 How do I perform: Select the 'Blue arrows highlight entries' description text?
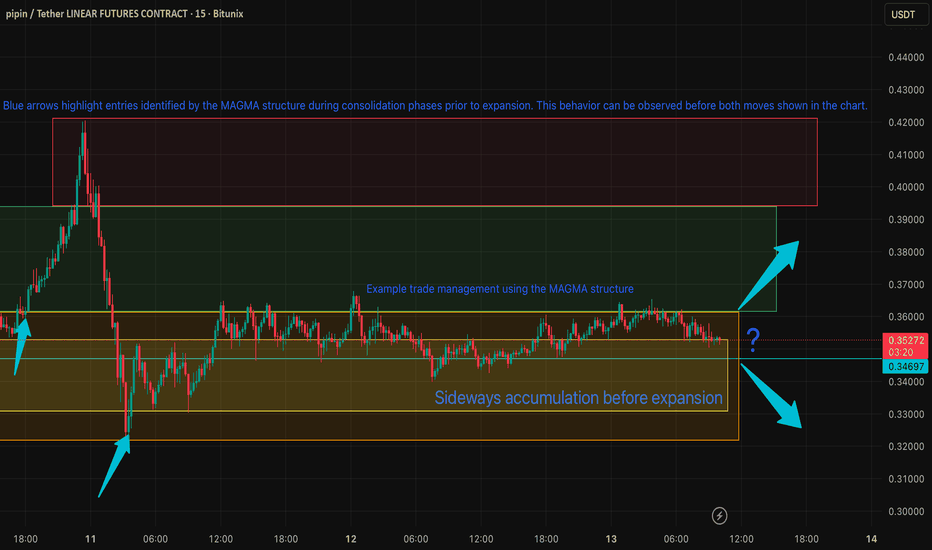[435, 106]
